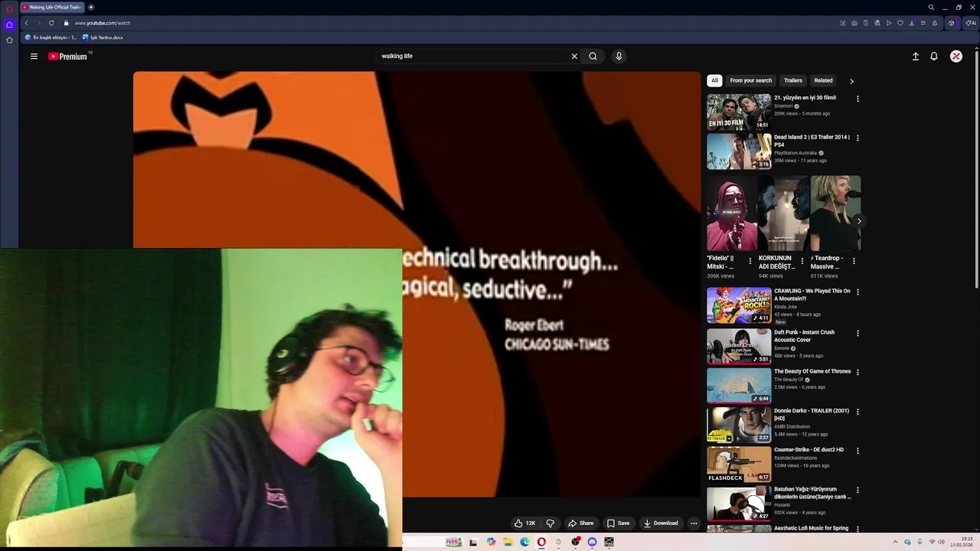
Task: Like the video with 12K likes
Action: 524,523
